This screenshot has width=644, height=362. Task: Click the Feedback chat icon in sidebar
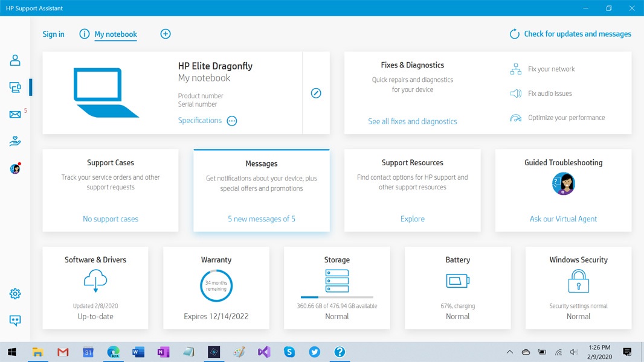tap(15, 321)
